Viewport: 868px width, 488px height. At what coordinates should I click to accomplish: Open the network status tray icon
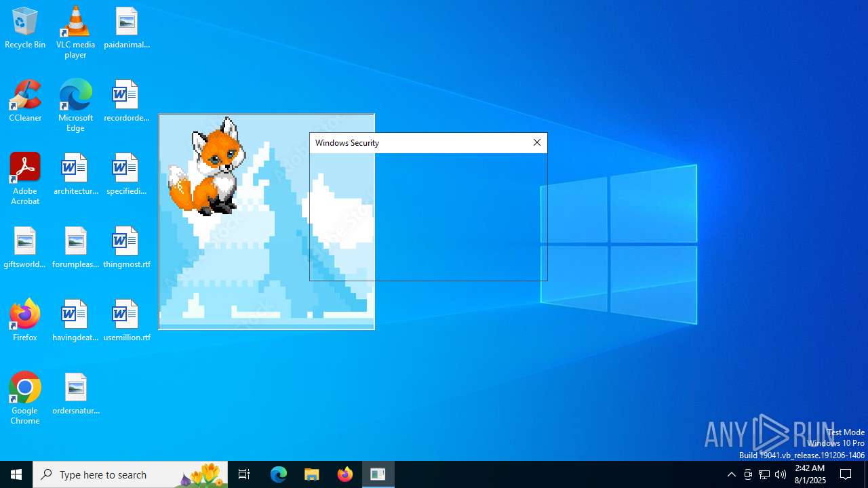(764, 474)
